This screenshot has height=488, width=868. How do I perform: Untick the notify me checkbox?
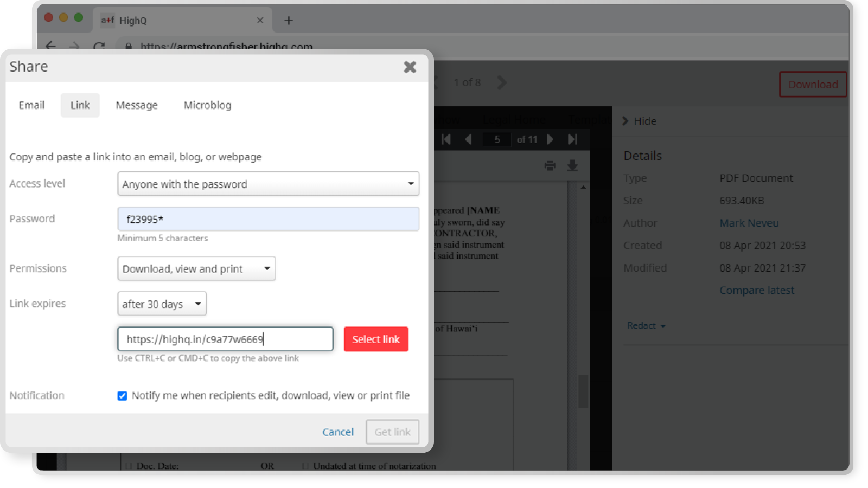click(122, 396)
